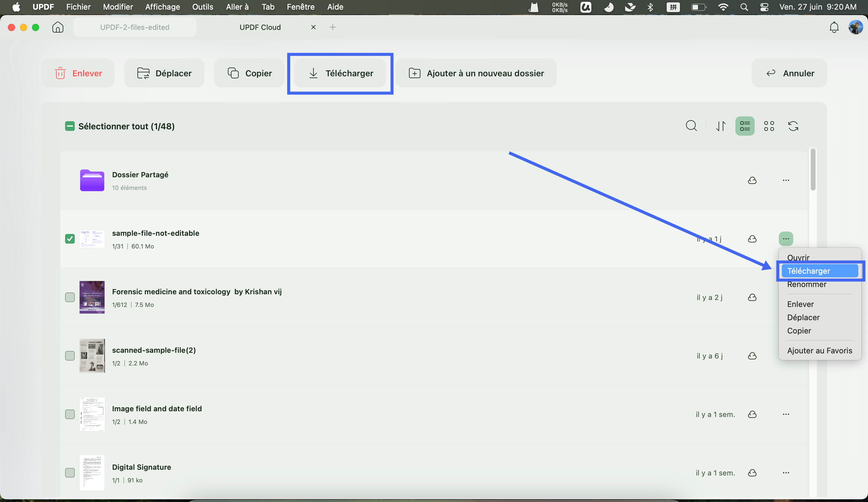Open the Dossier Partagé folder icon
This screenshot has height=502, width=868.
point(92,180)
